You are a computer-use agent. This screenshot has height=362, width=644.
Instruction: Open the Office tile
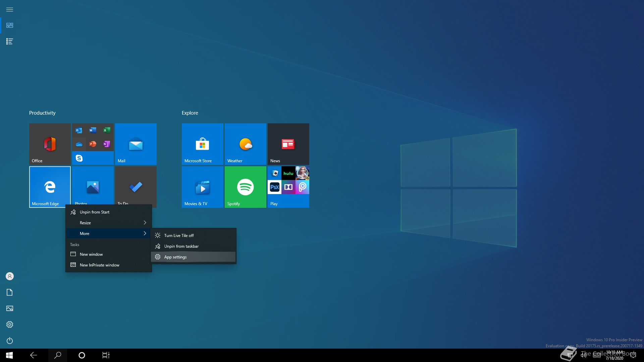pyautogui.click(x=50, y=144)
